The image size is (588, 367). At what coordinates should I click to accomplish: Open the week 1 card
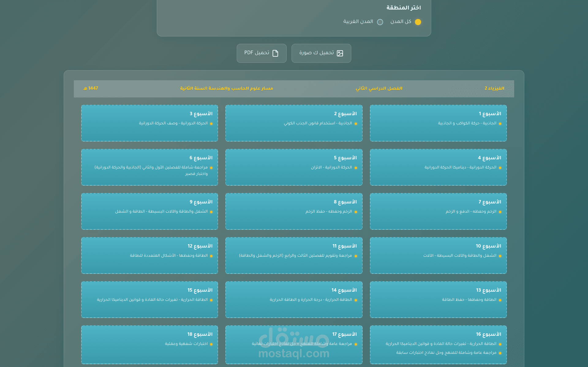(x=438, y=123)
